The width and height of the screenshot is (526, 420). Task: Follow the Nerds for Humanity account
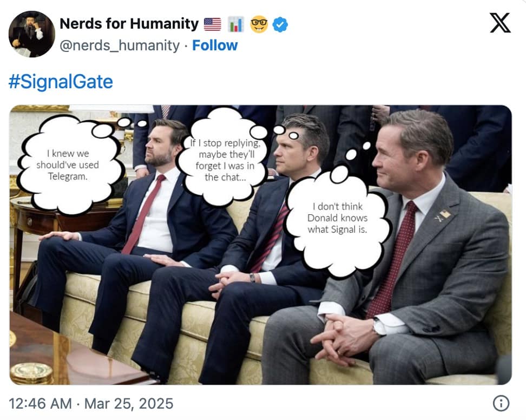[215, 45]
